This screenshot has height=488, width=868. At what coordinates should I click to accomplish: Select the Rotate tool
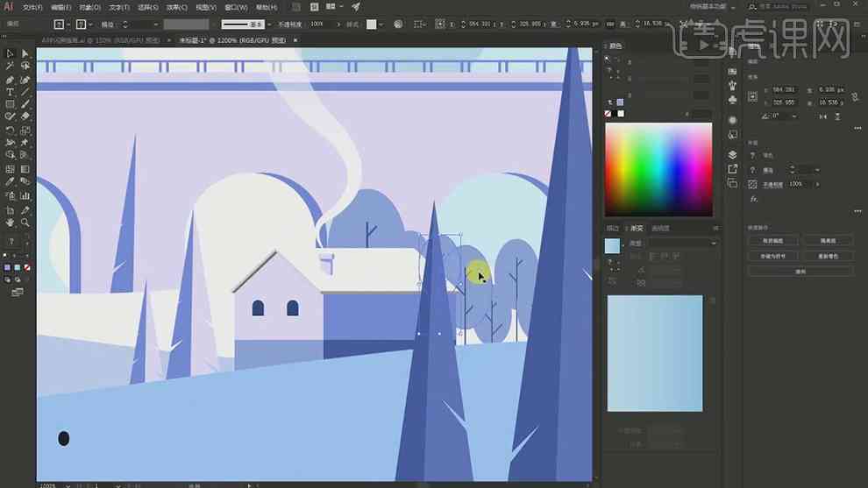(x=10, y=131)
